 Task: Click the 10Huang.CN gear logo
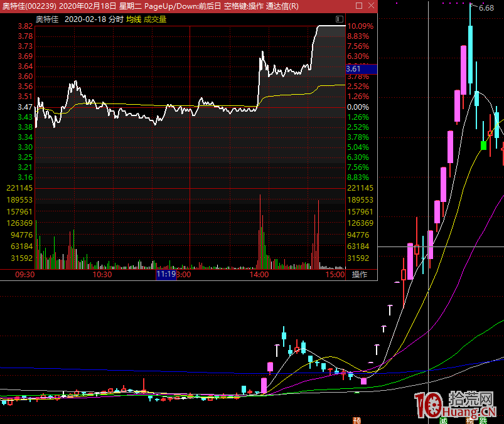tap(427, 405)
